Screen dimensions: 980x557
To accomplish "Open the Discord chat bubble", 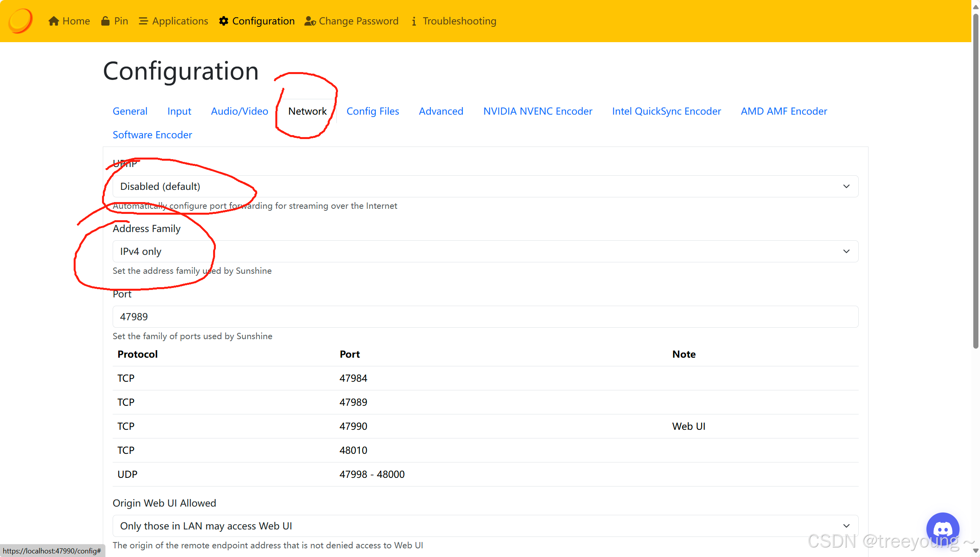I will [942, 529].
